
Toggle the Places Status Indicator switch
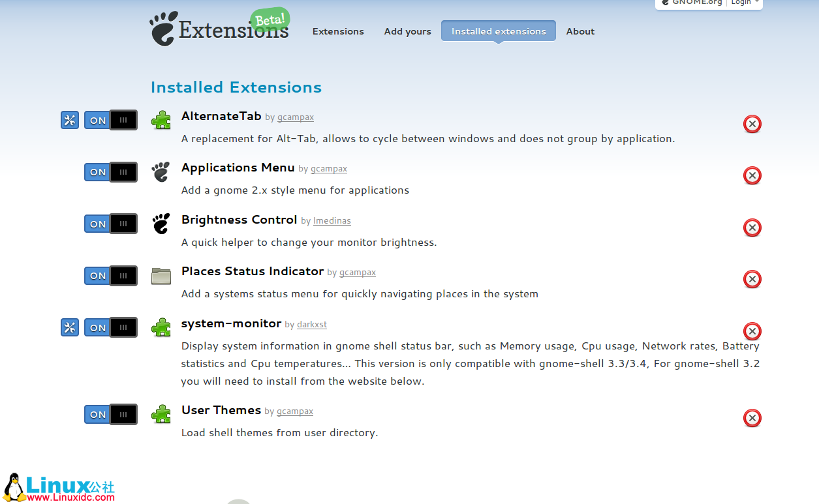(111, 276)
